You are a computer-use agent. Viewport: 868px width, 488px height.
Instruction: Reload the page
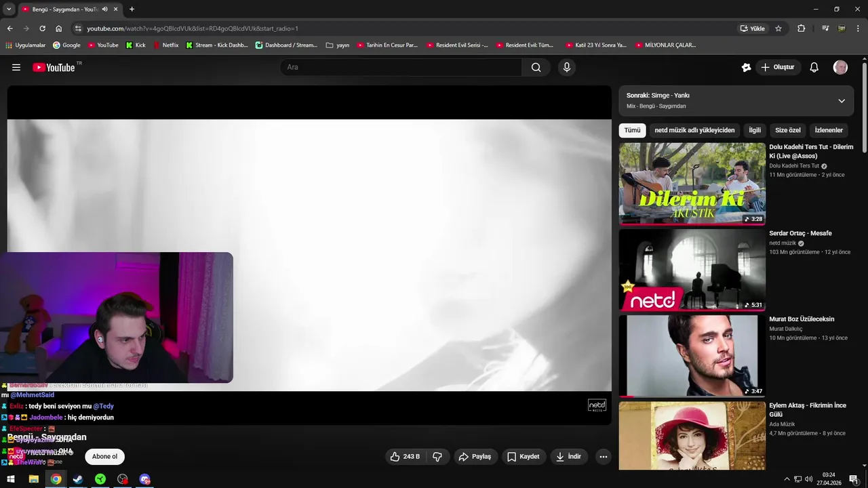point(42,28)
